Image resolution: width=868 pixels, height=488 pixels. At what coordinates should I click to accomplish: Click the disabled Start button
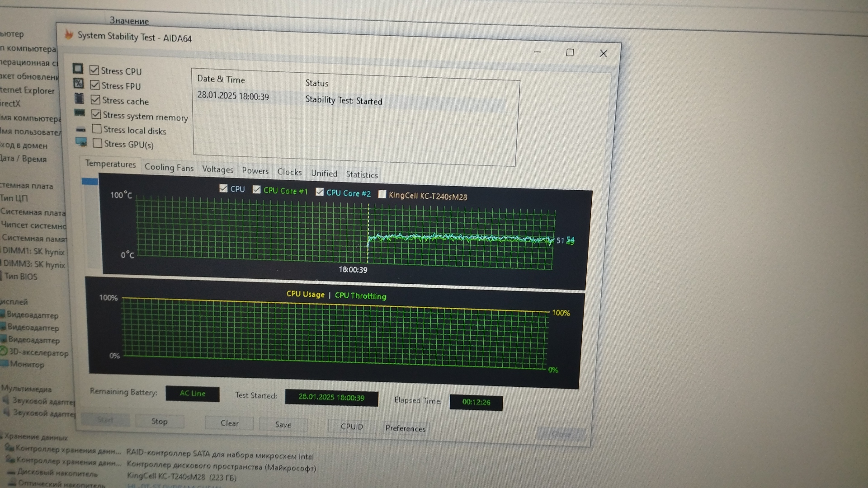pos(105,420)
